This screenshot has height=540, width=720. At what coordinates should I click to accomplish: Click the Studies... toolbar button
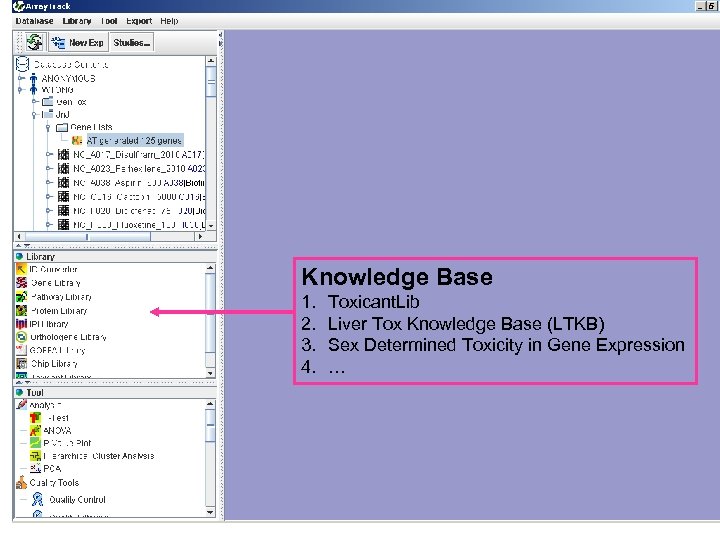tap(132, 43)
